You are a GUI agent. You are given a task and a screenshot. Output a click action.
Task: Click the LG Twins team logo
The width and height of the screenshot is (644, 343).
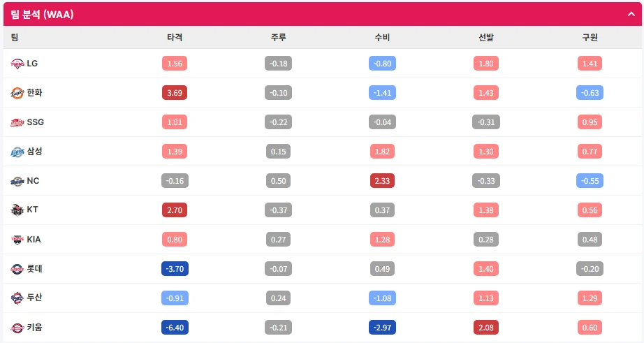pos(17,64)
